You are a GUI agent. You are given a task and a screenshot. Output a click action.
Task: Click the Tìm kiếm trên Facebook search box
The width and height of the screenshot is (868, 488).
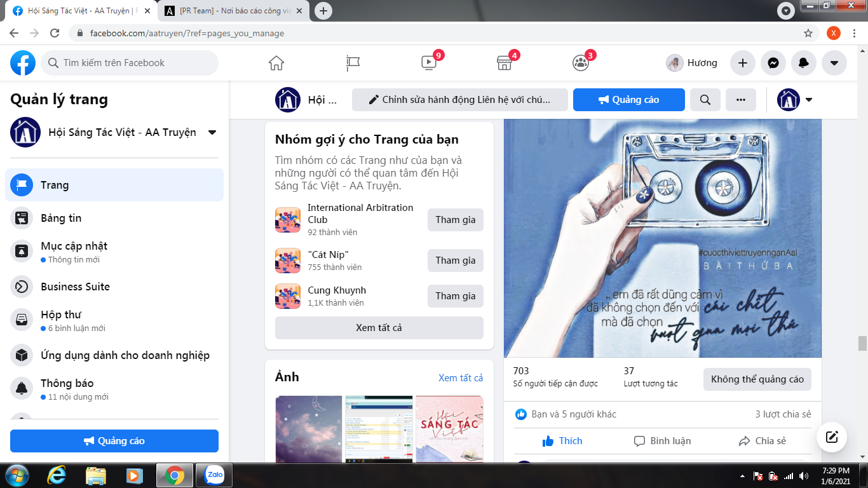pos(130,63)
